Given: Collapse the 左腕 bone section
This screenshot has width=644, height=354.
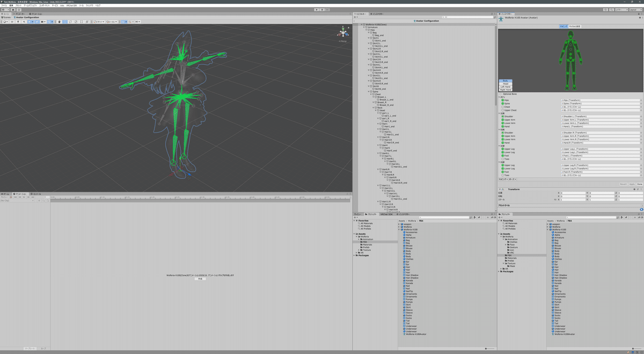Looking at the screenshot, I should [499, 113].
